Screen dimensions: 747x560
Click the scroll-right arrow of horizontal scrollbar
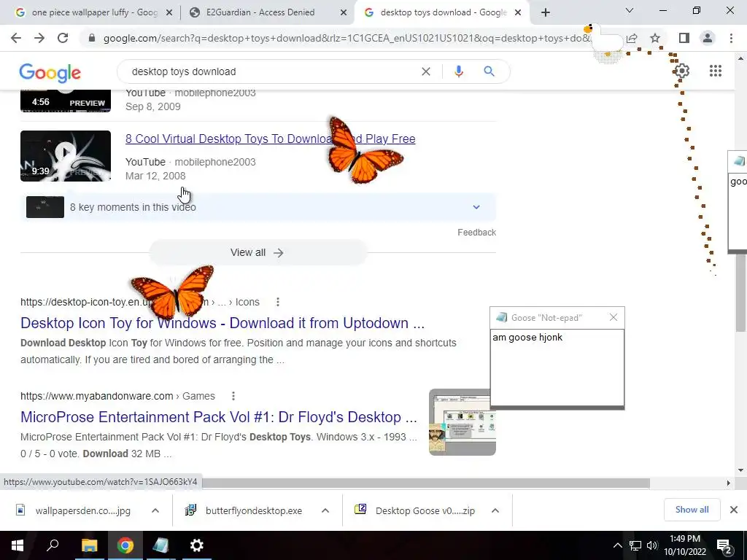pos(728,483)
